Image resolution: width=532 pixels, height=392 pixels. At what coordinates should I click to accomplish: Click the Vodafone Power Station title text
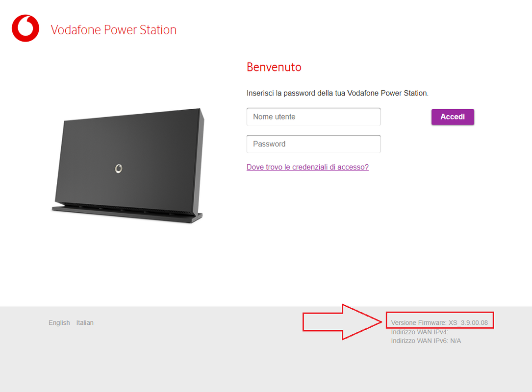point(114,30)
